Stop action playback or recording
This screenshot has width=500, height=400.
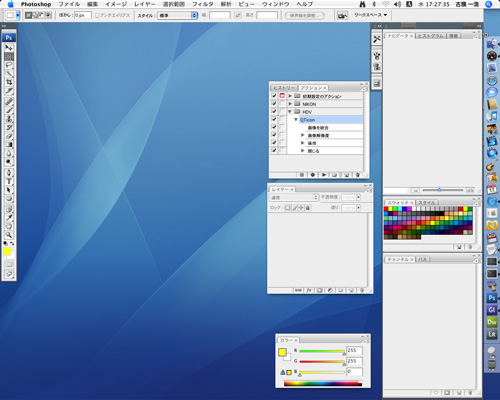302,175
